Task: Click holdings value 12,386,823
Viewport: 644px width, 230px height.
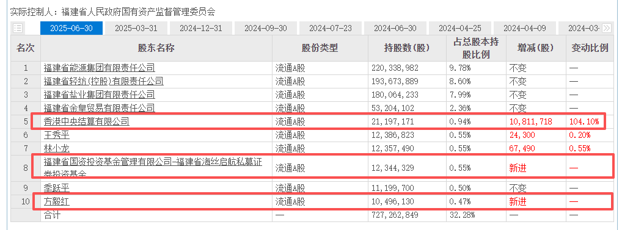Action: click(x=393, y=135)
